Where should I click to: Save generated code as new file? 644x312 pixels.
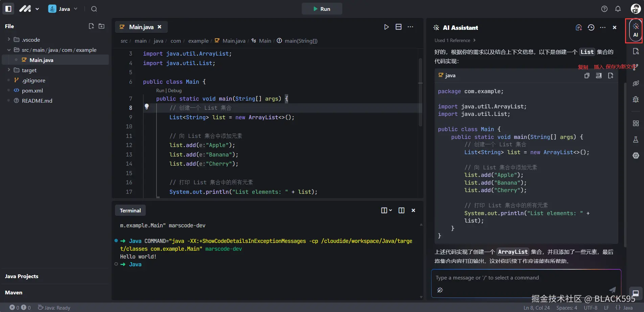(x=611, y=76)
